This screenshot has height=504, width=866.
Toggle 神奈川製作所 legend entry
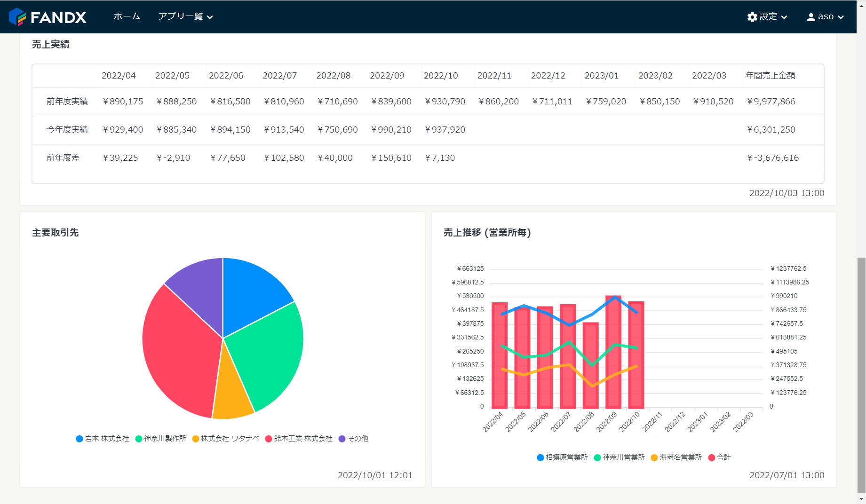point(161,439)
